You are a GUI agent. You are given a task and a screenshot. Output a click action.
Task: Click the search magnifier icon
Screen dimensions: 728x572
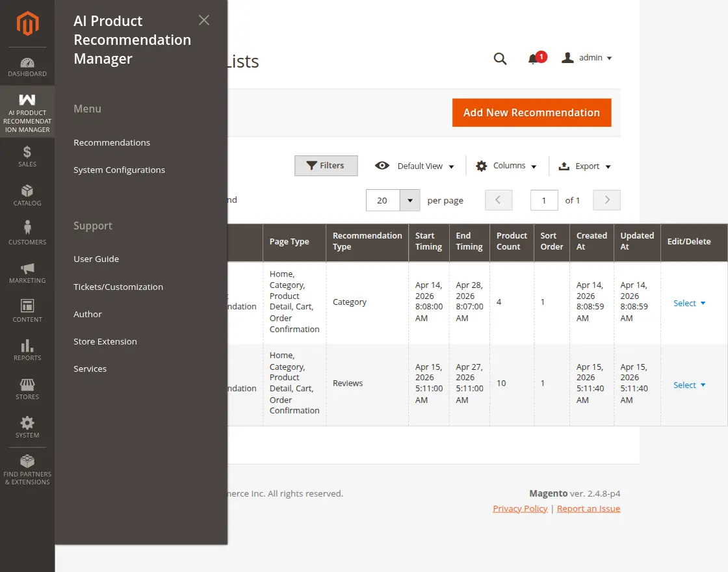pyautogui.click(x=500, y=58)
